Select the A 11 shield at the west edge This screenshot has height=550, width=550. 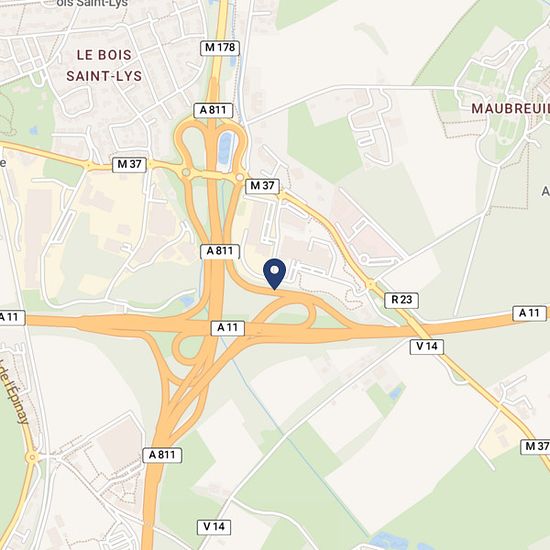(x=12, y=318)
